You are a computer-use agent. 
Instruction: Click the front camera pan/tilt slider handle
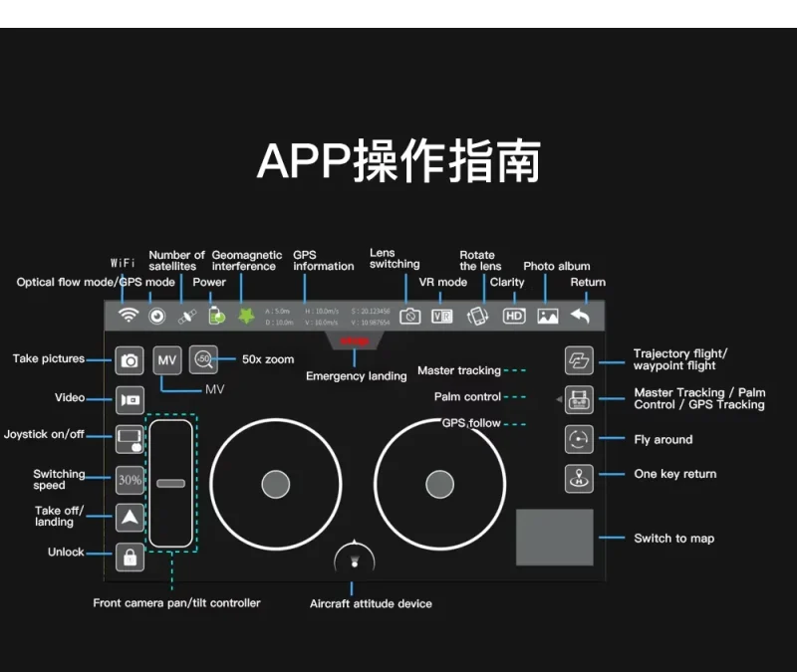[x=170, y=483]
